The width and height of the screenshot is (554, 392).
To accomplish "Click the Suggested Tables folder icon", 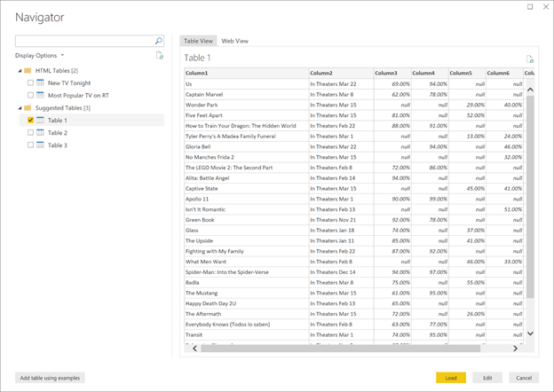I will click(28, 107).
